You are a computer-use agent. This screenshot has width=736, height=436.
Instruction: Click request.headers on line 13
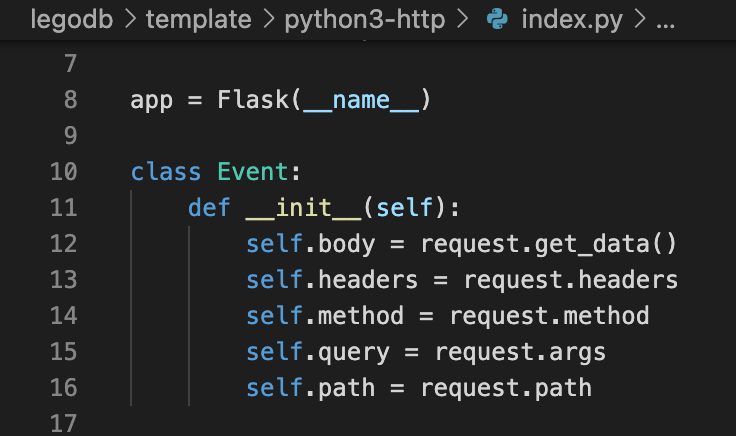(570, 280)
